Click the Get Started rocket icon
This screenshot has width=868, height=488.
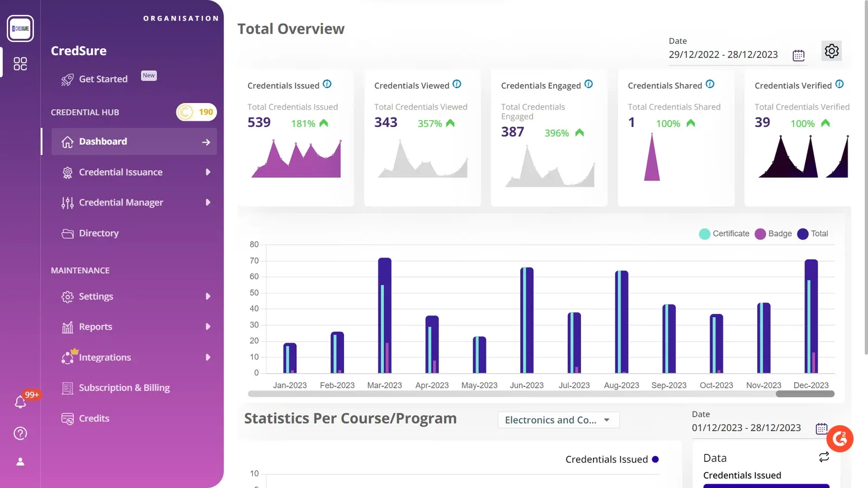pyautogui.click(x=67, y=80)
